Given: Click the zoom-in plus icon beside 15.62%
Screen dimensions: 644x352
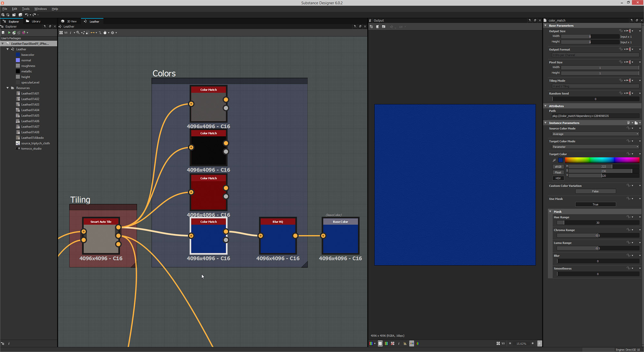Looking at the screenshot, I should (x=533, y=344).
